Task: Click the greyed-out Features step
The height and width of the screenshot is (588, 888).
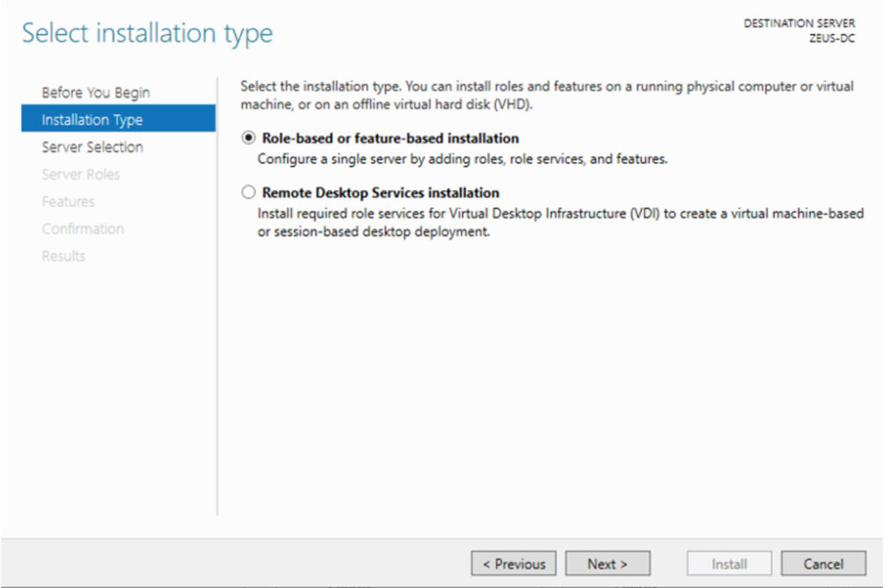Action: click(x=68, y=201)
